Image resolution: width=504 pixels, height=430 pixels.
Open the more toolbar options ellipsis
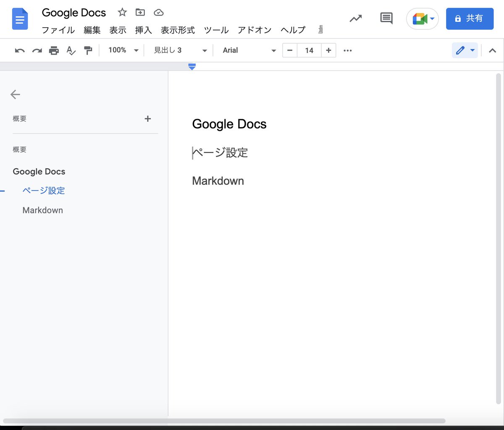(x=347, y=51)
